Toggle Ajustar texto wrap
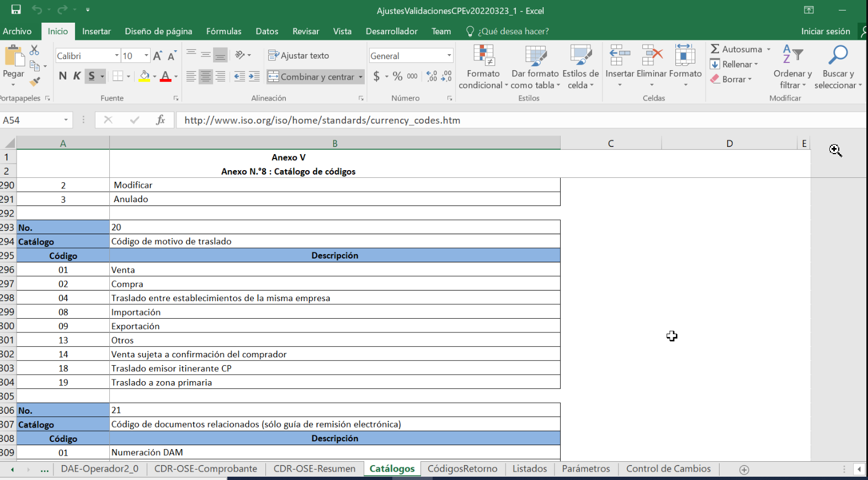The width and height of the screenshot is (868, 480). 299,55
